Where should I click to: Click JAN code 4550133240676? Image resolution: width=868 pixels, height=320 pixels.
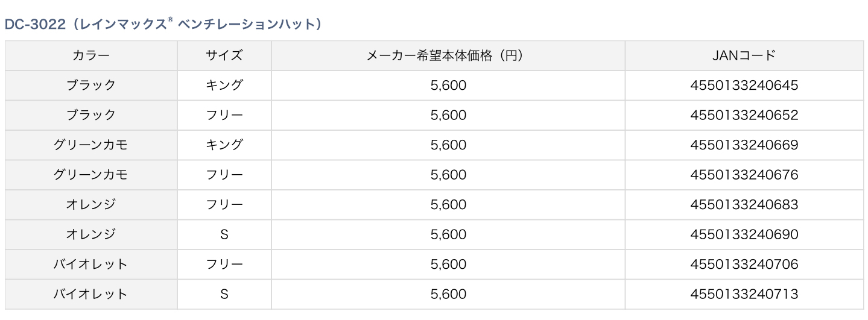pyautogui.click(x=744, y=175)
